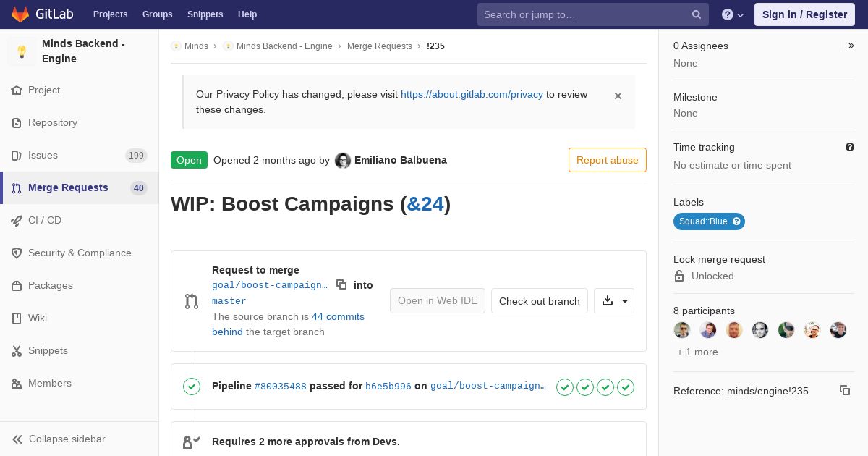Open the 44 commits behind link
Screen dimensions: 868x456
coord(338,316)
